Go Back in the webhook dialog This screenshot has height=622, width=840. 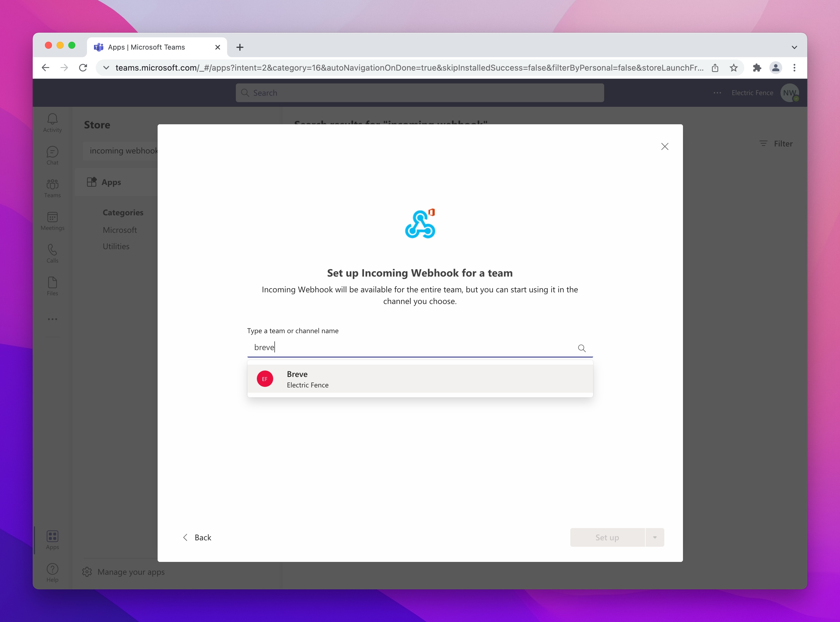pos(197,537)
